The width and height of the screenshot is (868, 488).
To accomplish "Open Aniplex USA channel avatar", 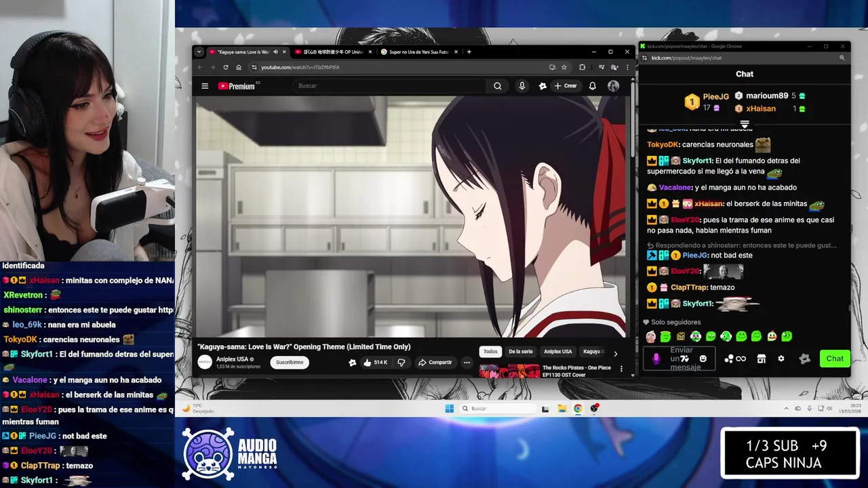I will coord(205,362).
